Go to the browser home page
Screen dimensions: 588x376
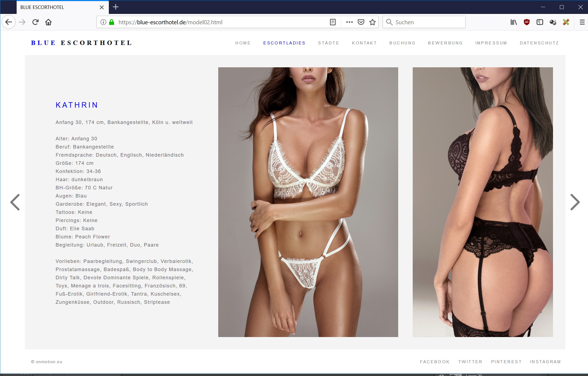pyautogui.click(x=48, y=22)
